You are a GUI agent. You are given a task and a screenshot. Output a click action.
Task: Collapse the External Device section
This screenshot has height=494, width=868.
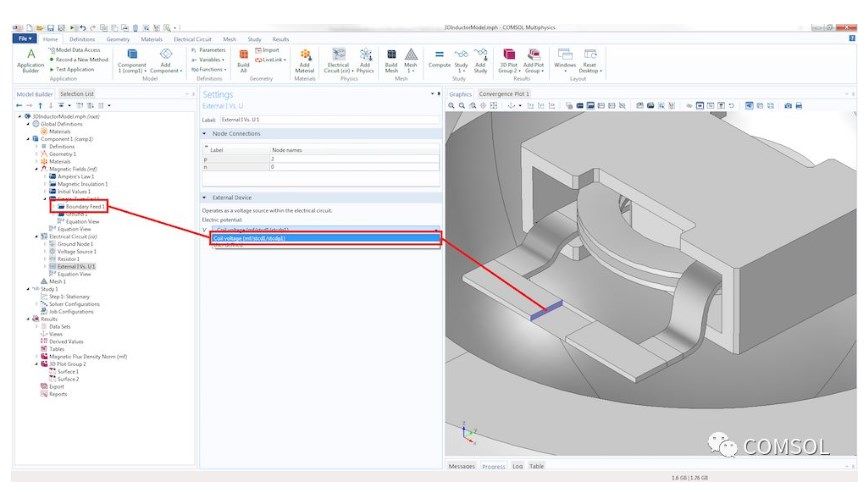tap(204, 197)
